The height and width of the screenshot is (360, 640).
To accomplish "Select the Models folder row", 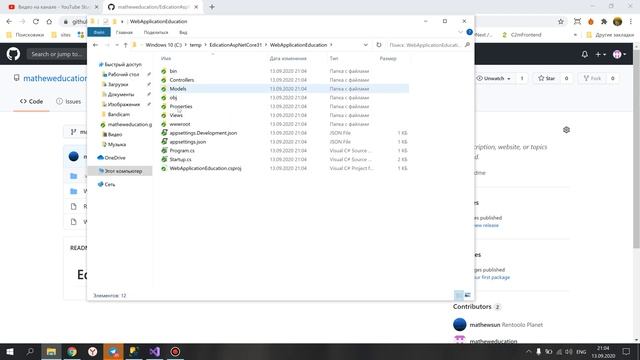I will pyautogui.click(x=284, y=89).
